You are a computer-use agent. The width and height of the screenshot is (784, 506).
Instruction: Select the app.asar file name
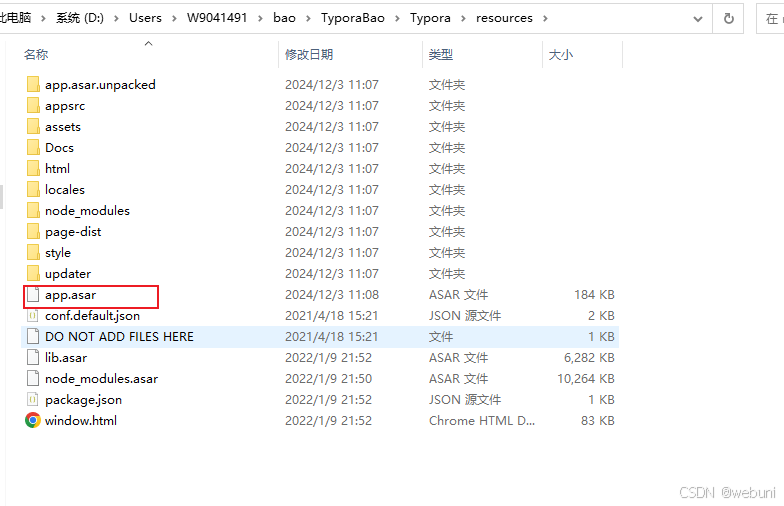coord(70,294)
